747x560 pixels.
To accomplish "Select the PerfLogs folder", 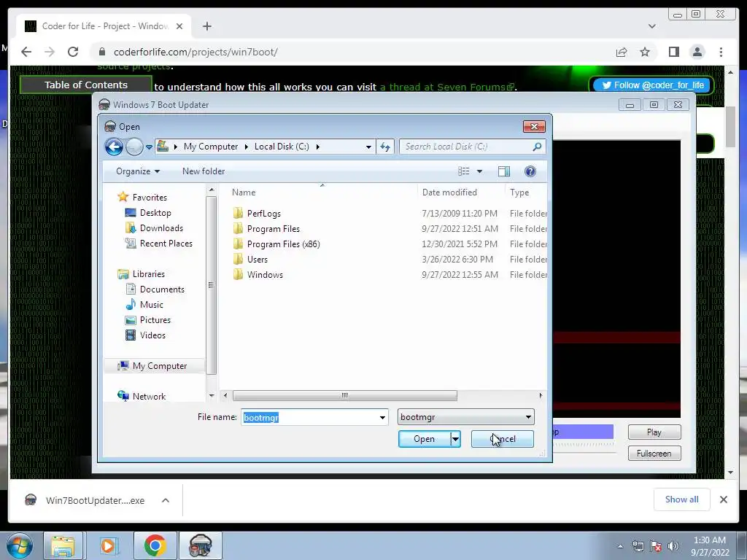I will [x=263, y=214].
